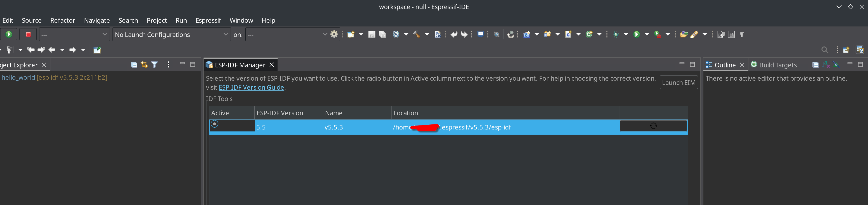
Task: Click the Location column header
Action: pos(505,113)
